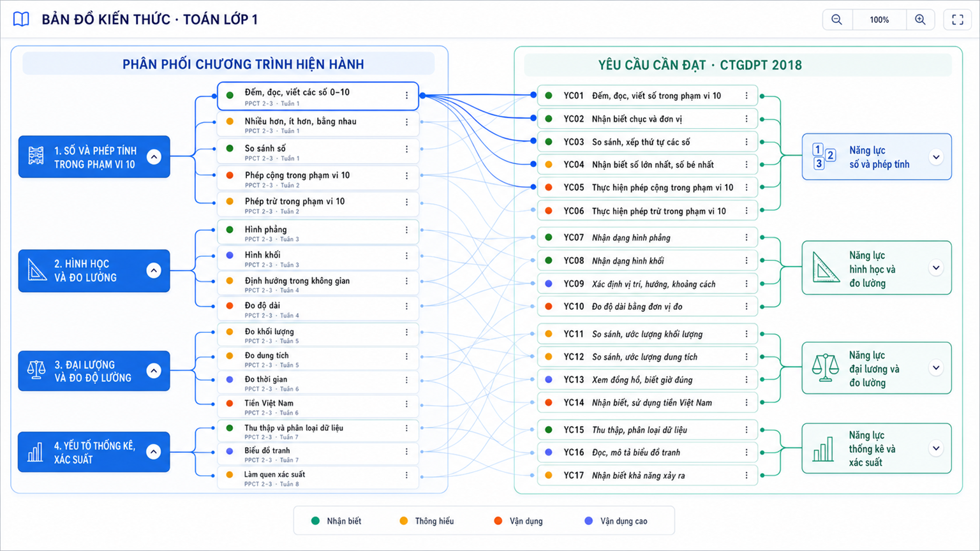The width and height of the screenshot is (980, 551).
Task: Click the open book logo icon
Action: pyautogui.click(x=21, y=19)
